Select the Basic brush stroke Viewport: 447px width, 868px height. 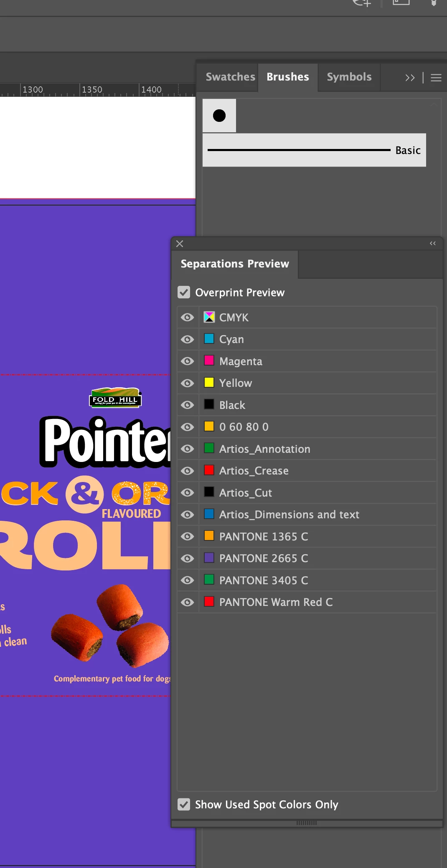coord(314,150)
